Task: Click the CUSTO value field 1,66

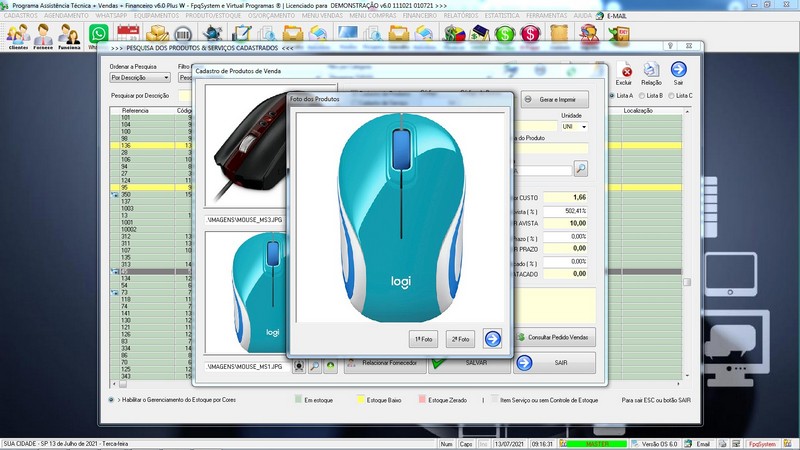Action: 565,197
